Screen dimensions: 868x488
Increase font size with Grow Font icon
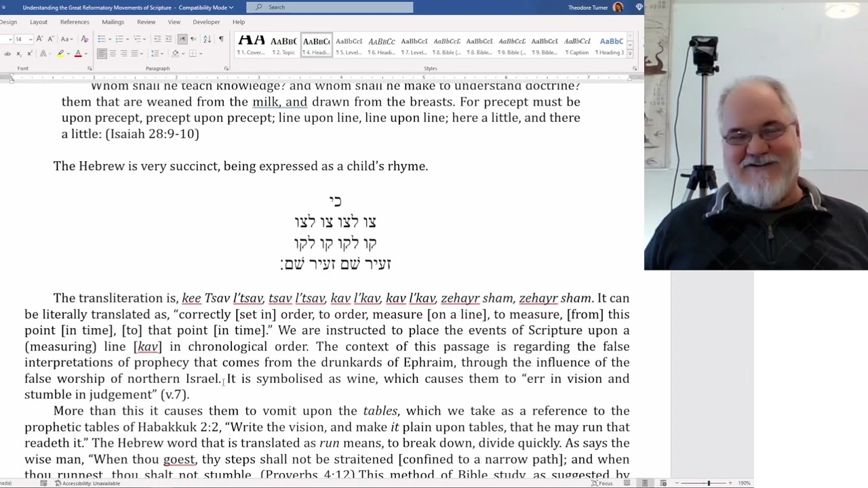[x=39, y=39]
